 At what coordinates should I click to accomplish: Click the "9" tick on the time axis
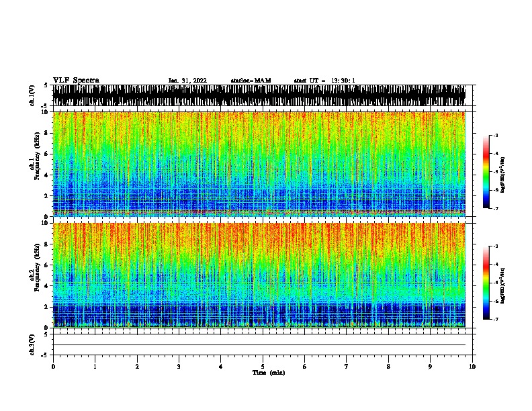point(430,367)
